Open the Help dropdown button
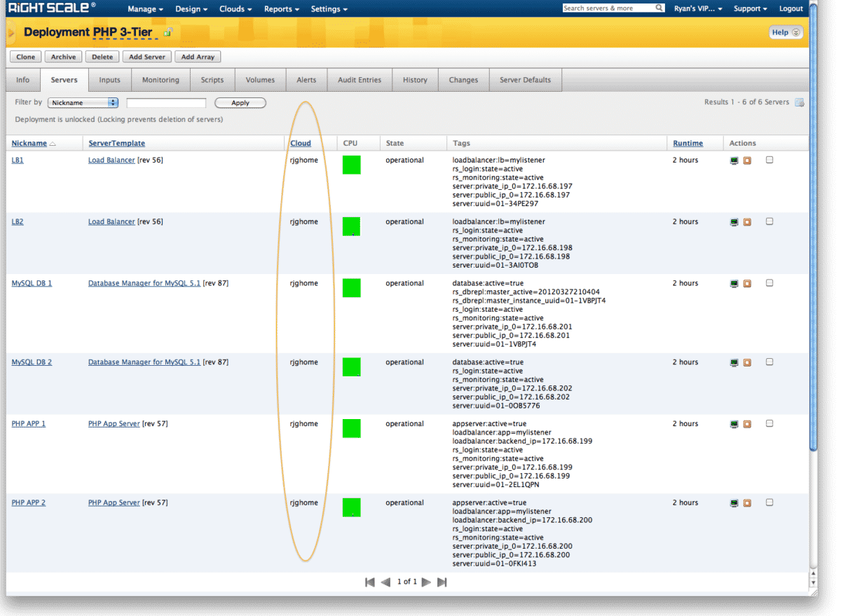Screen dimensions: 841x616 pyautogui.click(x=786, y=32)
